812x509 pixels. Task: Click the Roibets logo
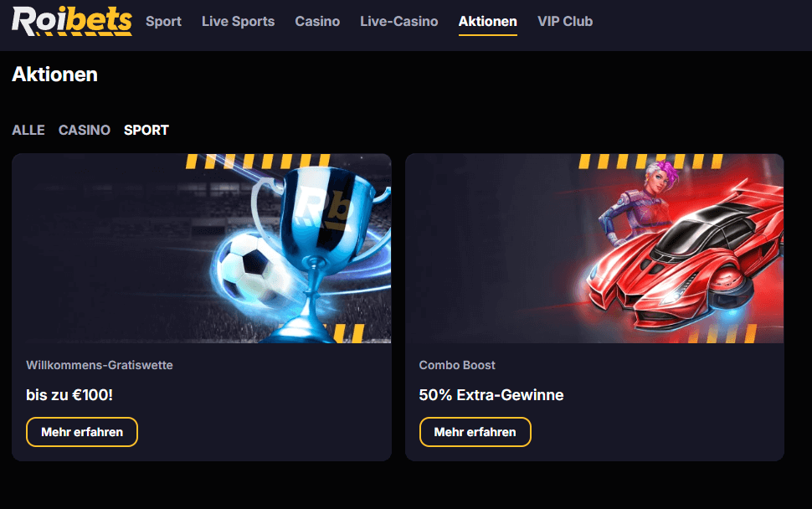[72, 21]
